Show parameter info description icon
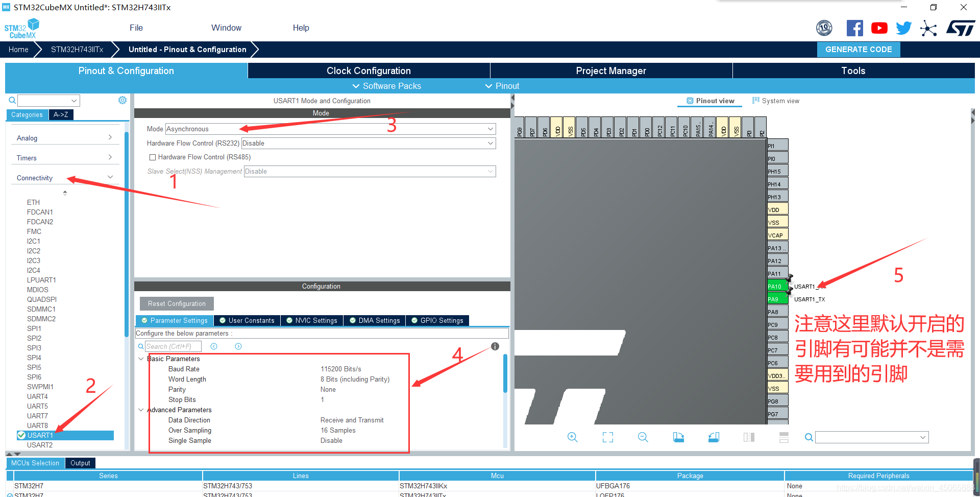 coord(495,346)
